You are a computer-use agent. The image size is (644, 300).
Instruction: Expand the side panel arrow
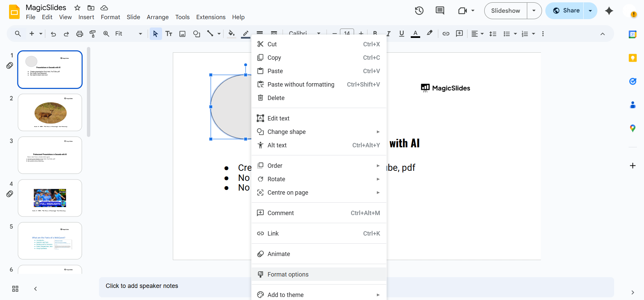(x=633, y=292)
